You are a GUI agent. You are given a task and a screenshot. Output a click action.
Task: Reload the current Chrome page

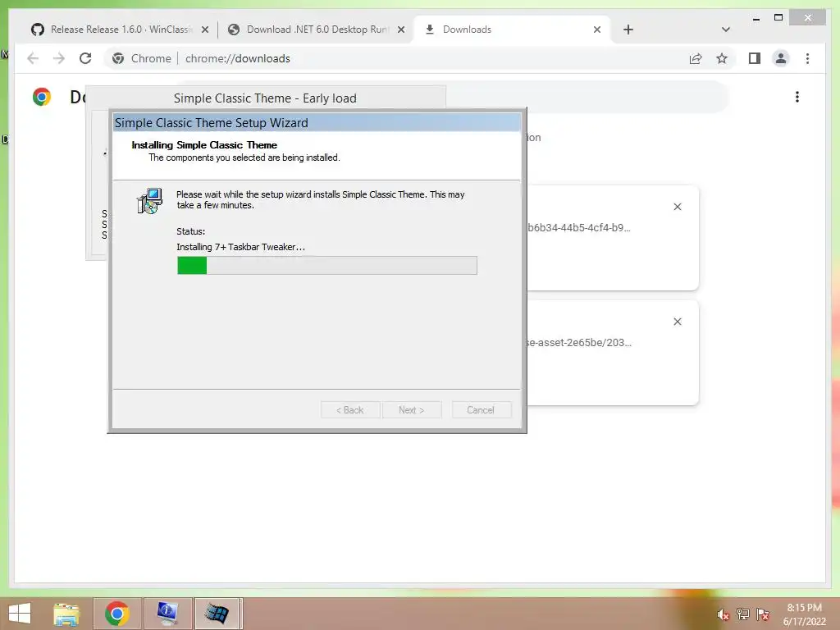click(85, 58)
